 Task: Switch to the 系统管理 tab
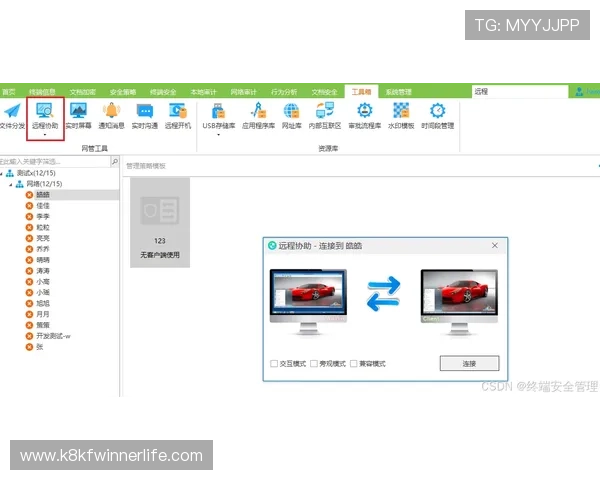tap(398, 91)
